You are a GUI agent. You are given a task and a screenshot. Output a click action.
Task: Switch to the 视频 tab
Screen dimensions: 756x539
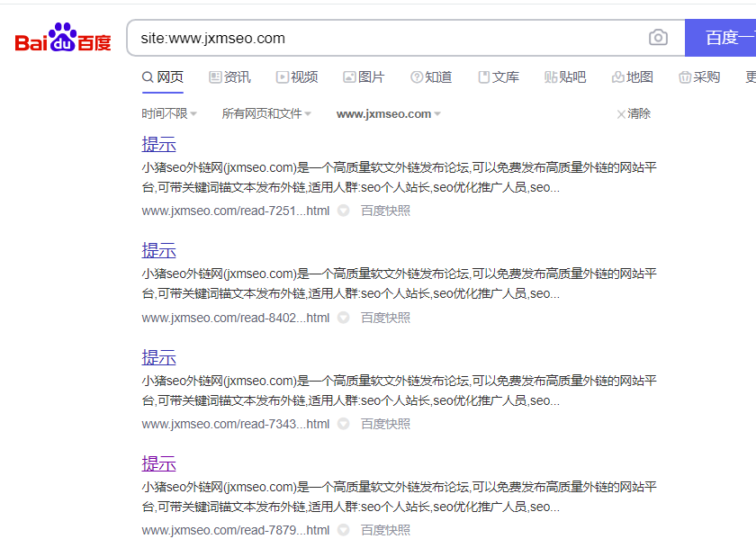point(297,77)
